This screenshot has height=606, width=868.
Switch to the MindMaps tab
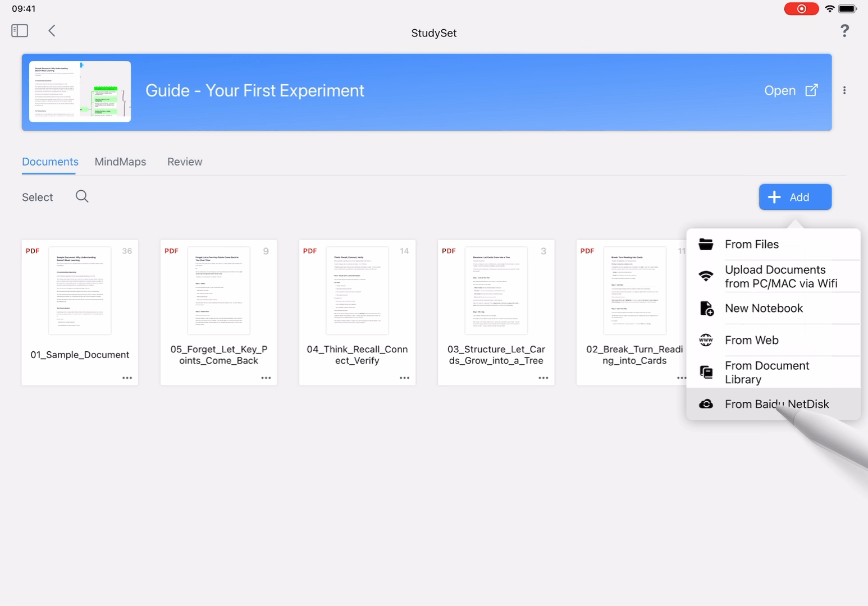pyautogui.click(x=120, y=162)
